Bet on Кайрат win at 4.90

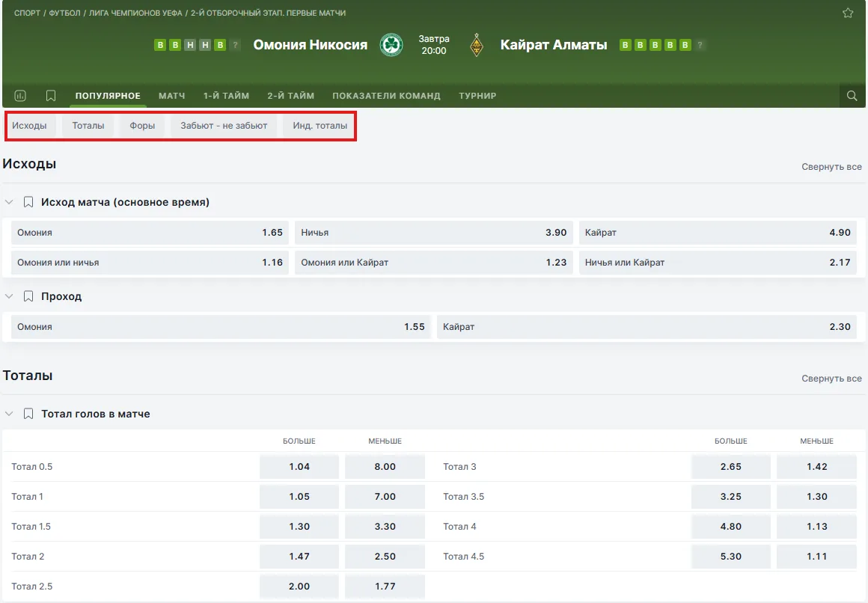(x=718, y=233)
